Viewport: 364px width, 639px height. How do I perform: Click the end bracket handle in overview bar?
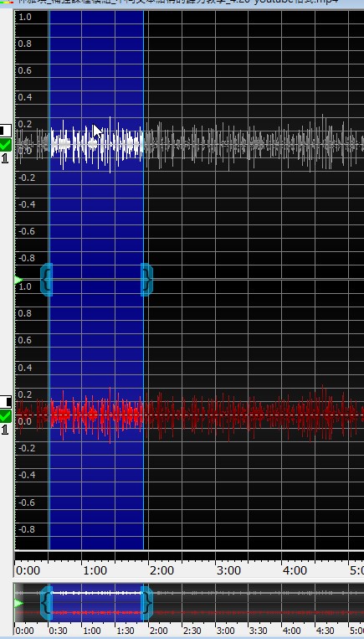tap(147, 602)
